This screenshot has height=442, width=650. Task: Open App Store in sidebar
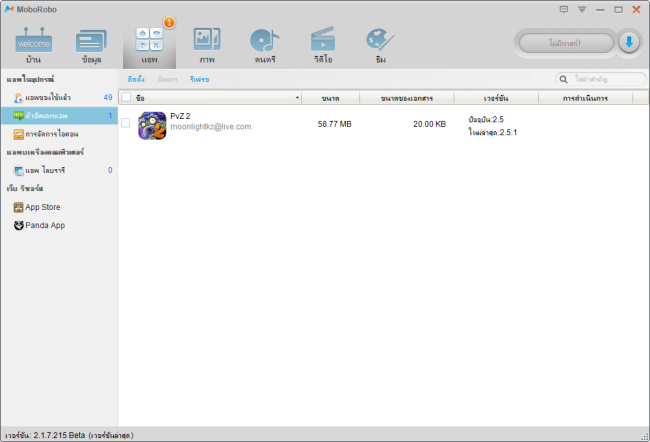(59, 207)
